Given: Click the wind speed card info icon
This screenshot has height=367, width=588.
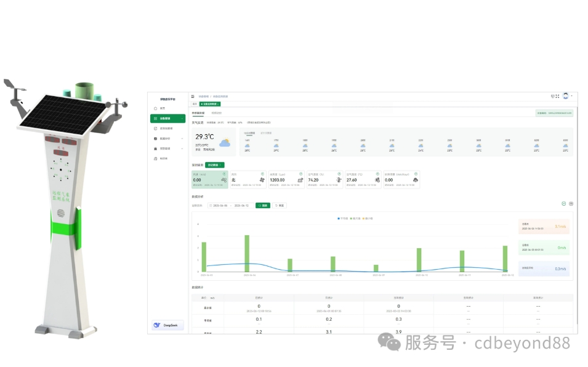Looking at the screenshot, I should [x=224, y=174].
